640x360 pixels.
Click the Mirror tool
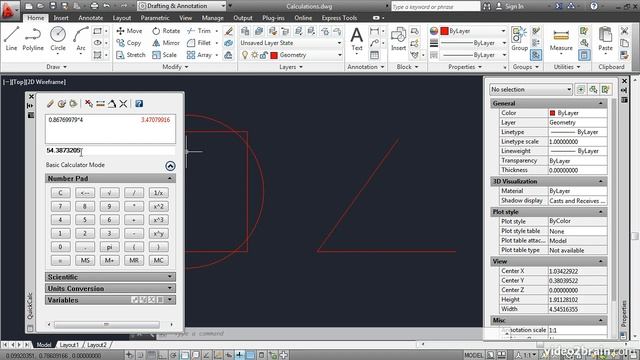coord(166,43)
